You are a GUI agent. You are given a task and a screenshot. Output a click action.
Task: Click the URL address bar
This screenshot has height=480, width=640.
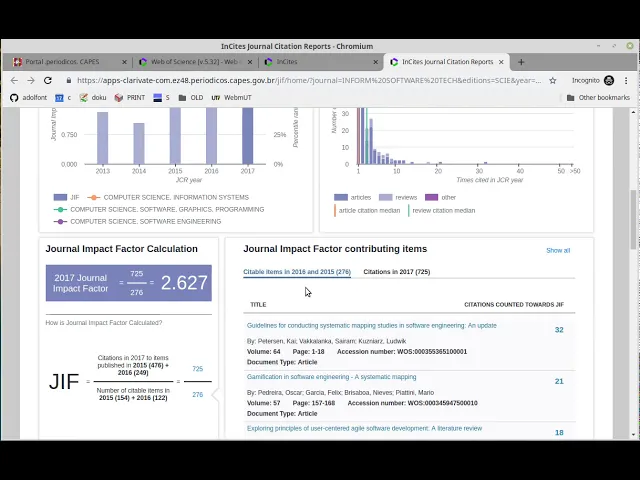(309, 80)
